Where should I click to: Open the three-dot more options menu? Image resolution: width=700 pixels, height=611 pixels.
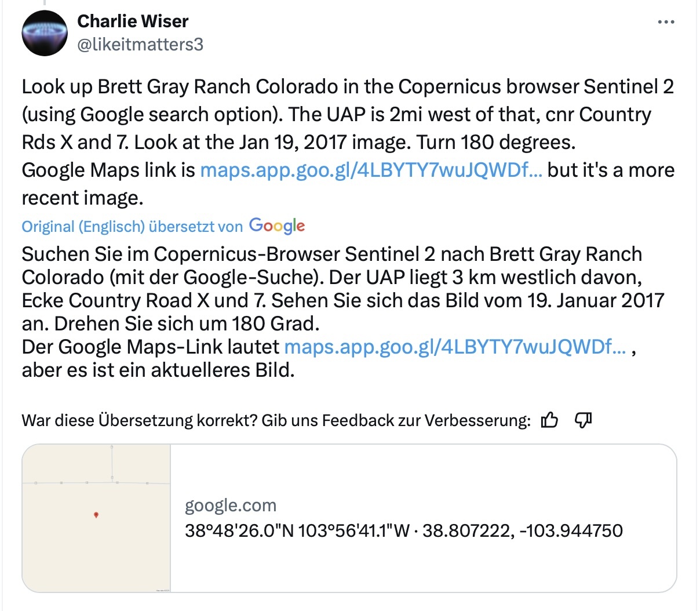pyautogui.click(x=666, y=23)
